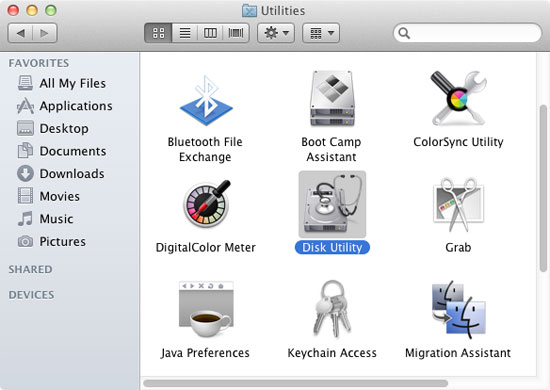Open All My Files label in sidebar
The height and width of the screenshot is (390, 550).
(x=73, y=83)
